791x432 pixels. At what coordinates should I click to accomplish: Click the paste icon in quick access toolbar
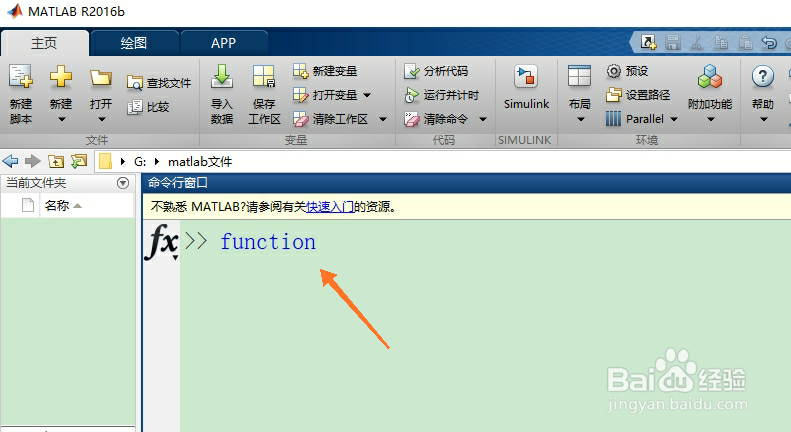(745, 42)
